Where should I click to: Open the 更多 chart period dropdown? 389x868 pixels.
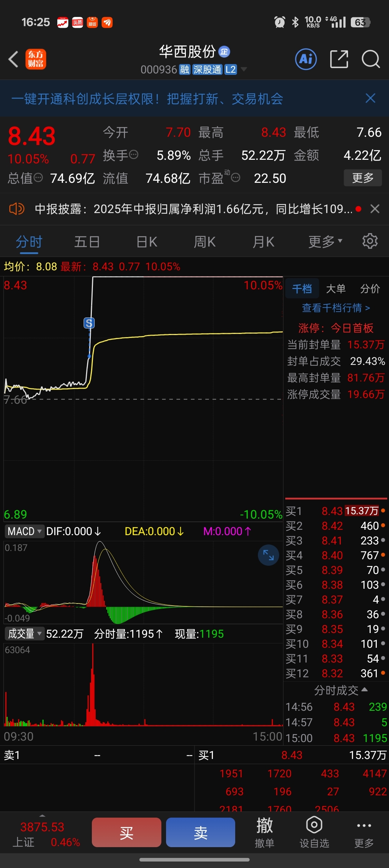tap(325, 241)
